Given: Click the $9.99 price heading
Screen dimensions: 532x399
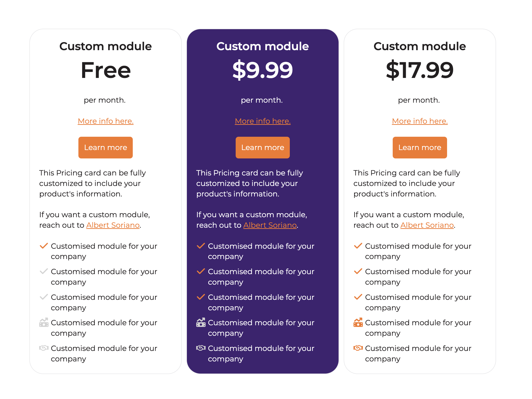Looking at the screenshot, I should [263, 70].
